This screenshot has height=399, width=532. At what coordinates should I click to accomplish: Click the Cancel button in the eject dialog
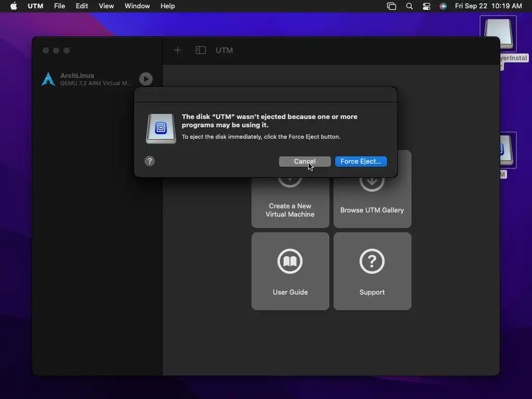304,162
